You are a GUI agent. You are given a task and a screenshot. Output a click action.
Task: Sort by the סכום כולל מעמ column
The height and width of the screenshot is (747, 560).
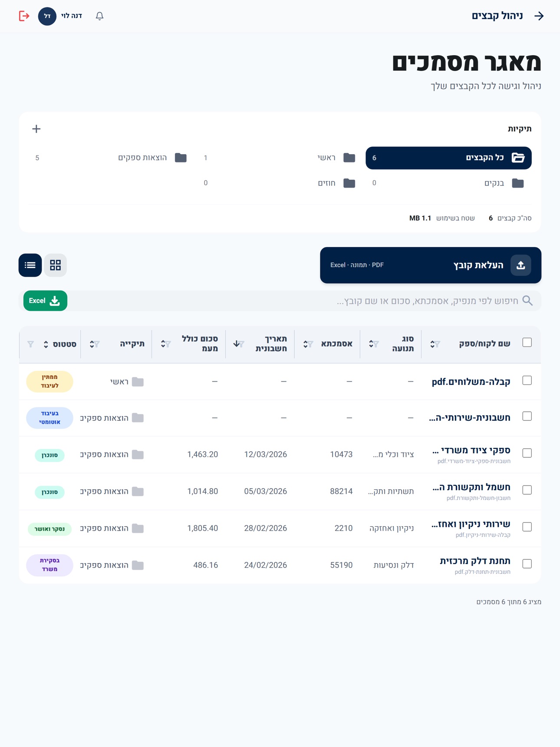[x=163, y=344]
